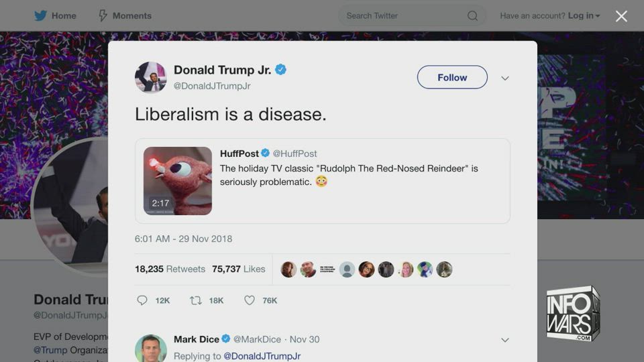644x362 pixels.
Task: View the 75,737 Likes list
Action: click(239, 269)
